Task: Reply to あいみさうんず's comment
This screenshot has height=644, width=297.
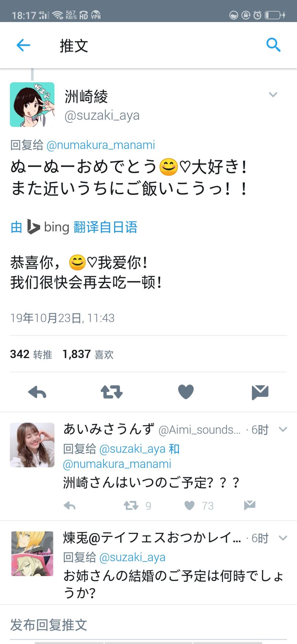Action: [70, 506]
